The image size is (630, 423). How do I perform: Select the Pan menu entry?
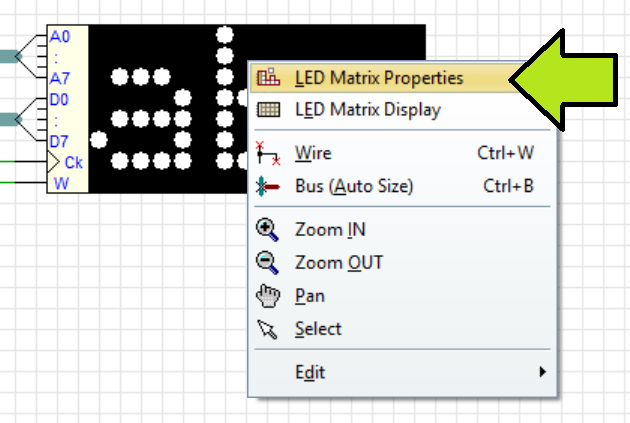[402, 296]
